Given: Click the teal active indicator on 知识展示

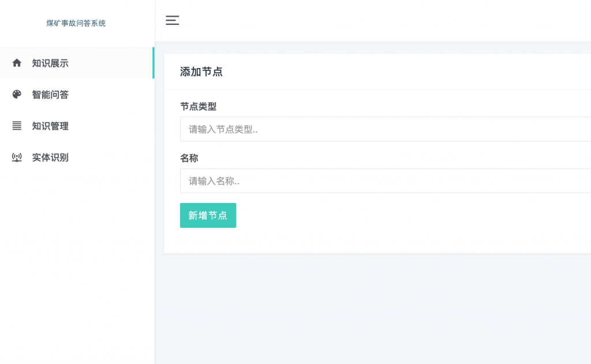Looking at the screenshot, I should click(x=152, y=63).
